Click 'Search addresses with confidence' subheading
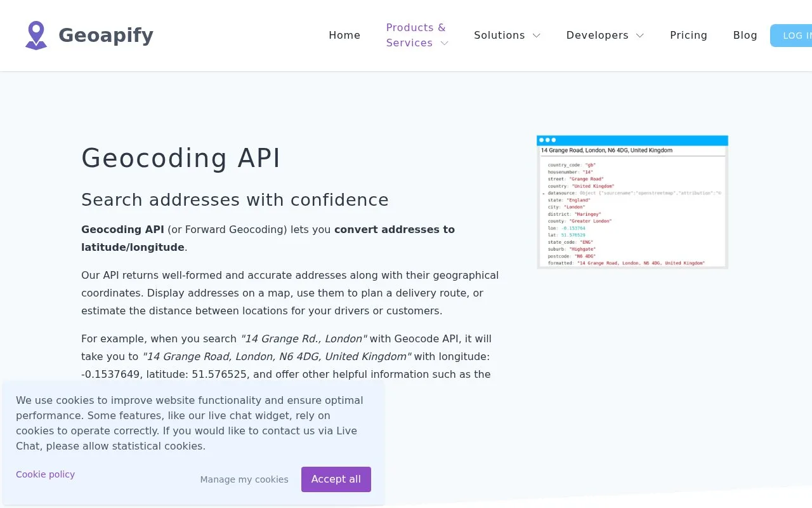 (235, 200)
